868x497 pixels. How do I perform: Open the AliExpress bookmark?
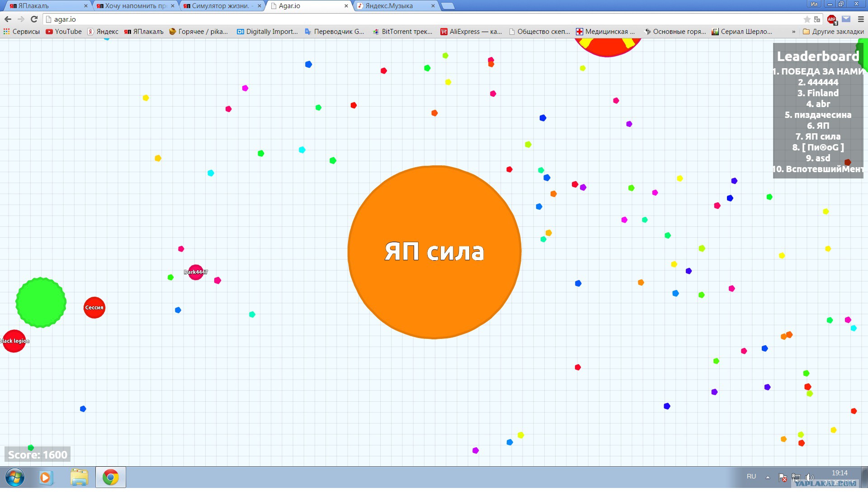[x=471, y=32]
